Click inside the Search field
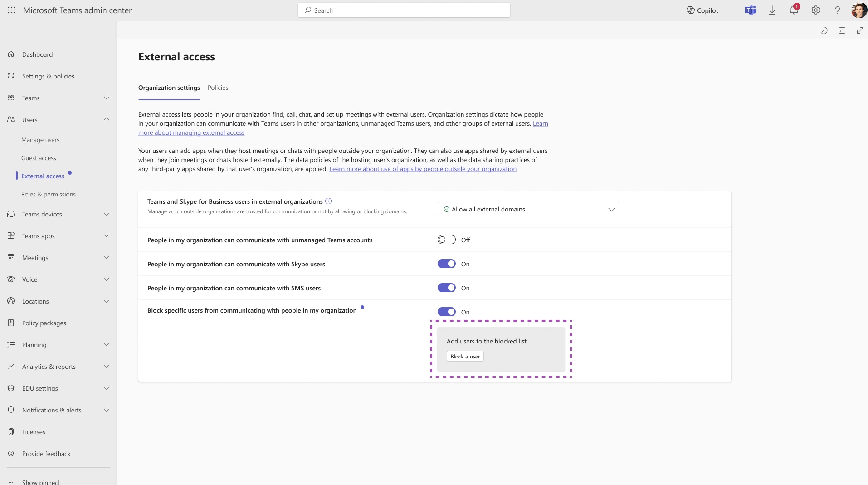 (x=404, y=10)
